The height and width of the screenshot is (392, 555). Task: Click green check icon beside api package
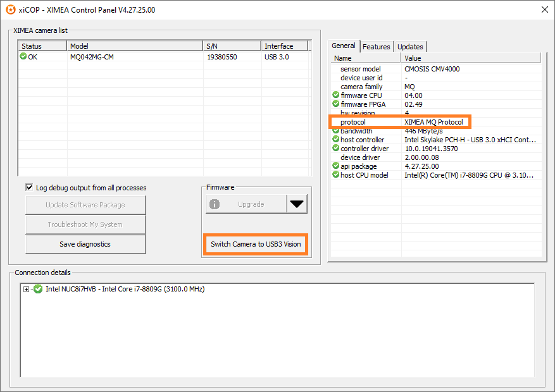tap(336, 166)
